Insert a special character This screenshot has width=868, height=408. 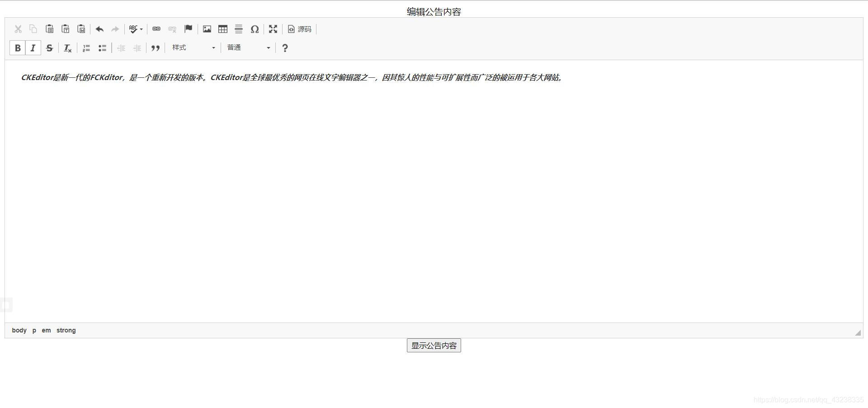pyautogui.click(x=255, y=29)
